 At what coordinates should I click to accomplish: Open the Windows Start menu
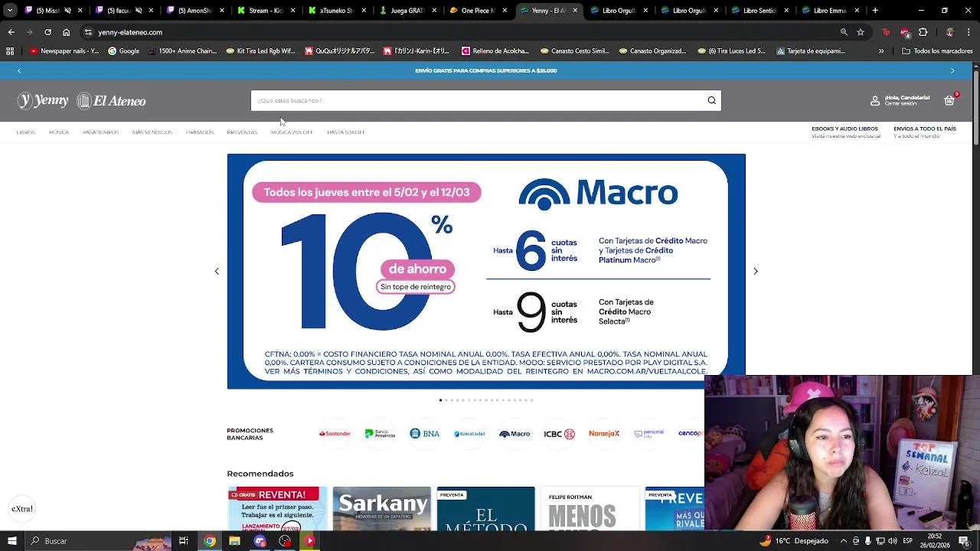11,541
